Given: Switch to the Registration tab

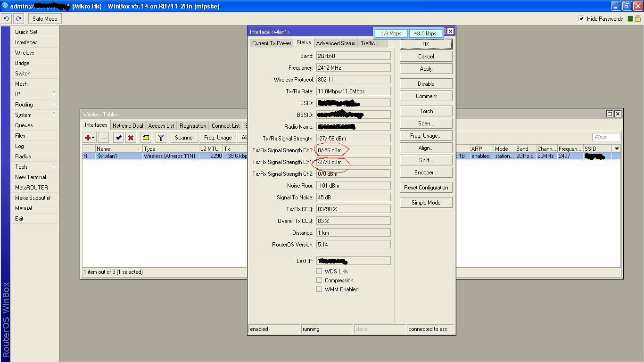Looking at the screenshot, I should click(193, 126).
